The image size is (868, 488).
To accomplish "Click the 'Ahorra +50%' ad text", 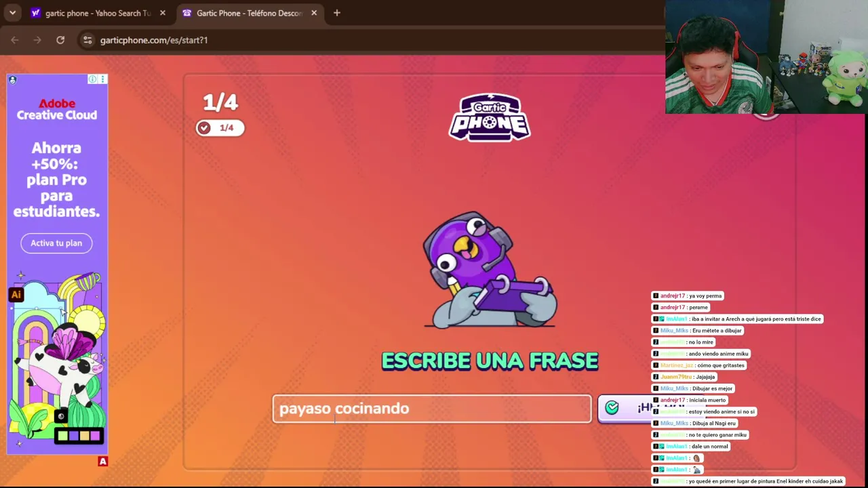I will (x=56, y=180).
